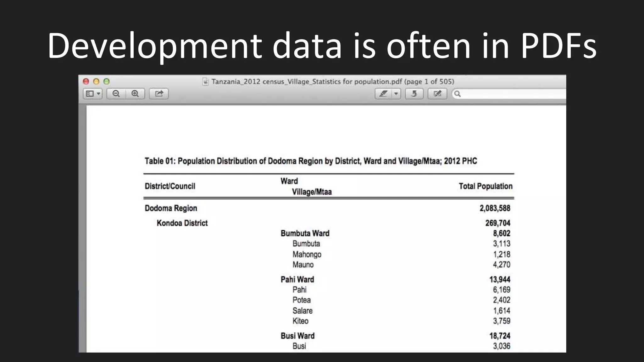Select Potea population 2,402
644x362 pixels.
pos(502,300)
